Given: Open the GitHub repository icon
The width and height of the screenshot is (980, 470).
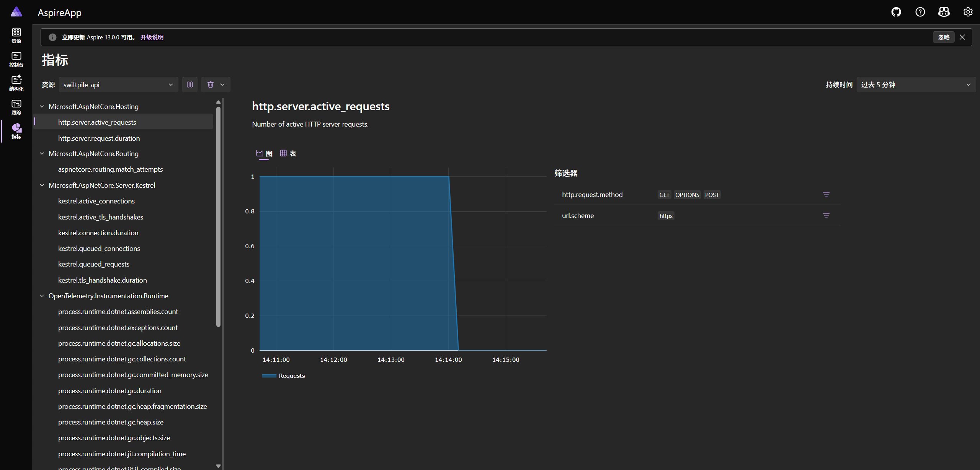Looking at the screenshot, I should click(x=896, y=12).
